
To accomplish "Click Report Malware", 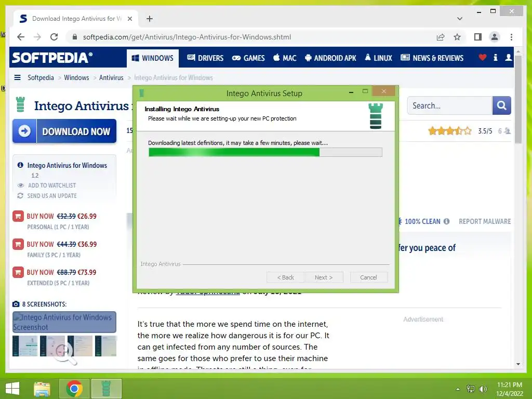I will 485,221.
